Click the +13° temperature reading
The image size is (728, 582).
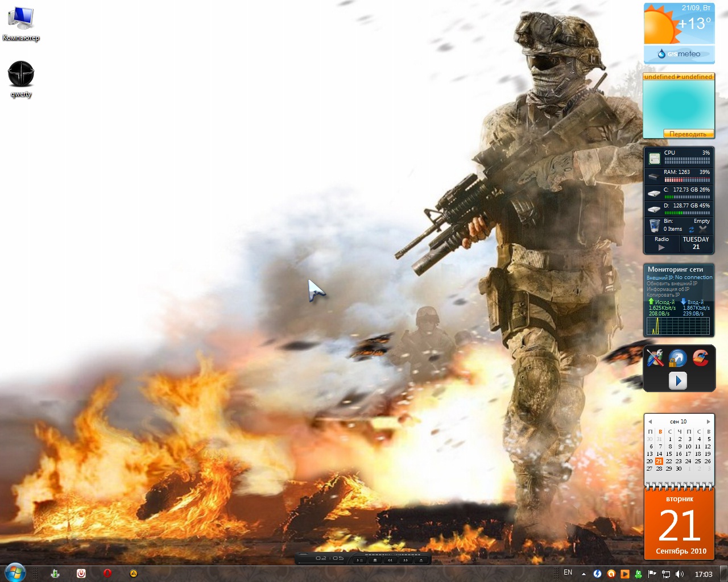694,24
